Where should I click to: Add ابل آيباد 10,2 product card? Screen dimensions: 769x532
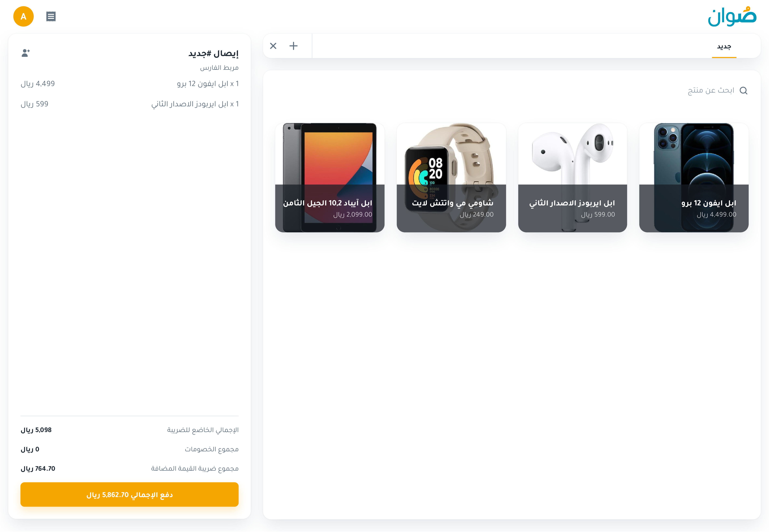point(330,178)
